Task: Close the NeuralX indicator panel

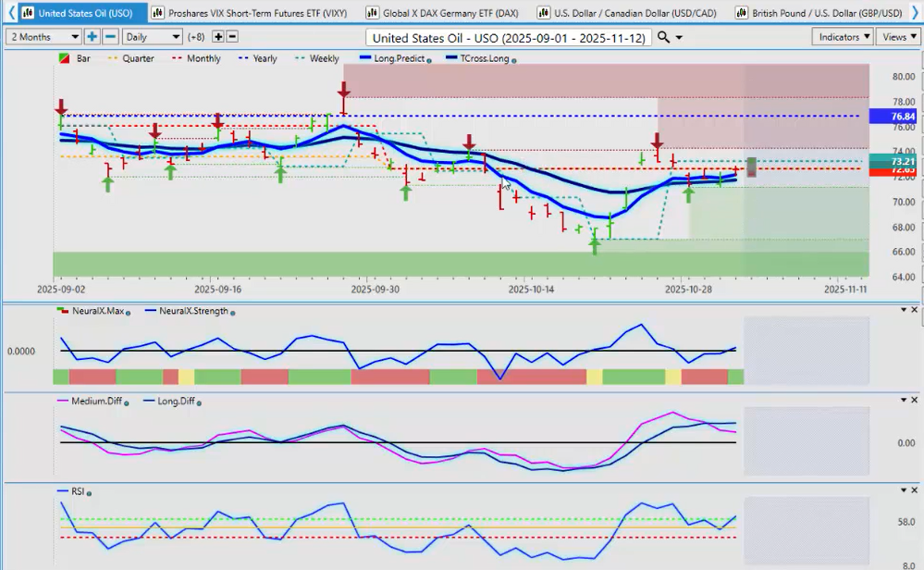Action: tap(915, 309)
